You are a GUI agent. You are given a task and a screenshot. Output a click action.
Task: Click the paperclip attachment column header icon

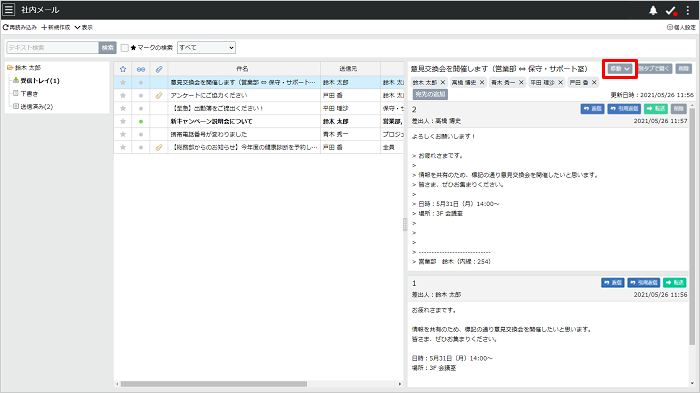tap(159, 69)
